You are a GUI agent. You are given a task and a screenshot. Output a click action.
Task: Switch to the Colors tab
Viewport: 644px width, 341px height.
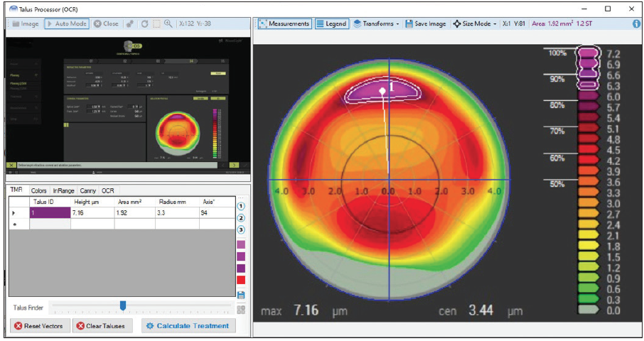38,190
